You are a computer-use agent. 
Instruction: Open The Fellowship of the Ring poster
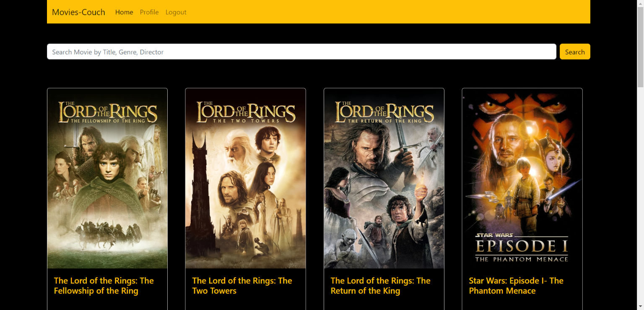coord(107,178)
